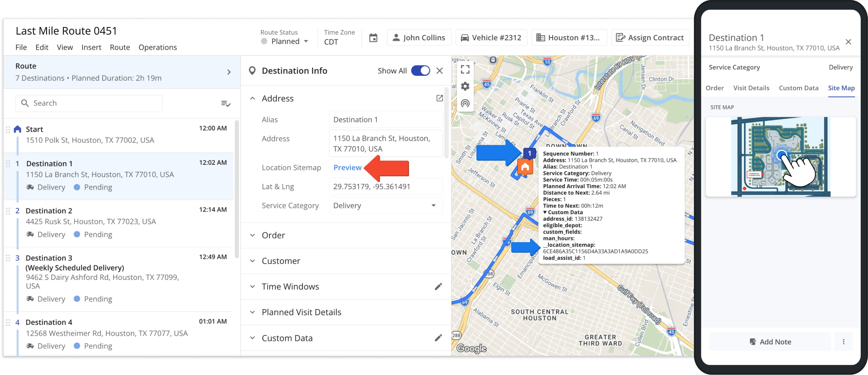The height and width of the screenshot is (375, 868).
Task: Click the Start home icon in route list
Action: coord(17,129)
